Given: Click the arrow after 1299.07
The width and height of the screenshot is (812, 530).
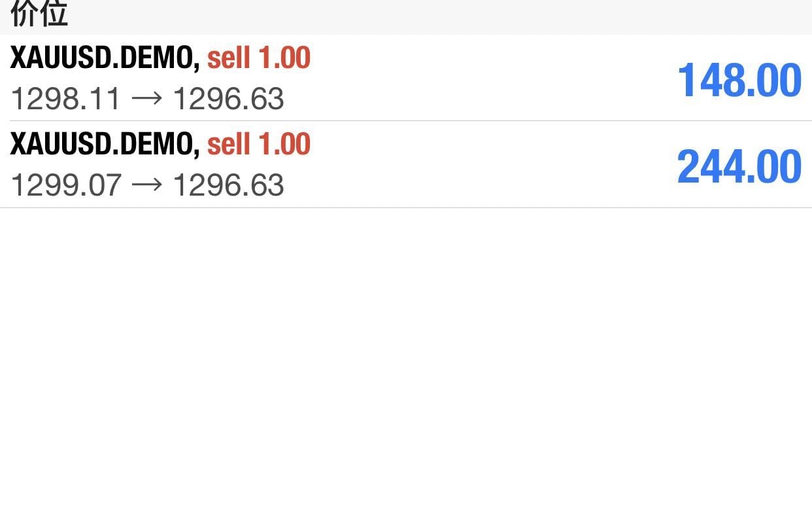Looking at the screenshot, I should click(146, 185).
